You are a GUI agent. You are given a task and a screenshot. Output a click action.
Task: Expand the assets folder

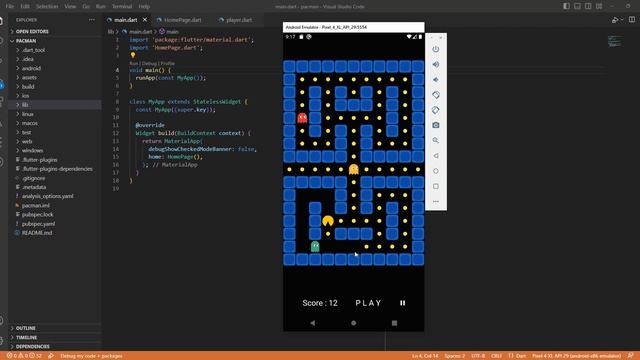55,77
